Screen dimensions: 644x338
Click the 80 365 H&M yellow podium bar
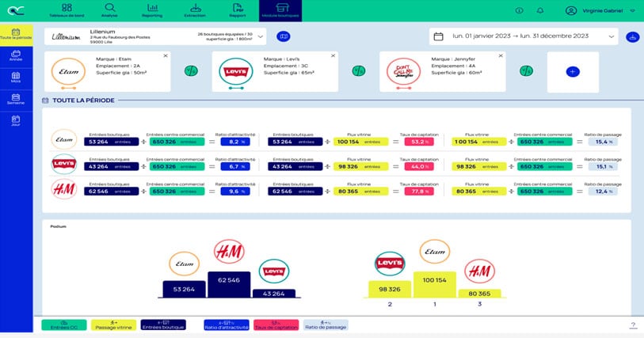[x=479, y=294]
